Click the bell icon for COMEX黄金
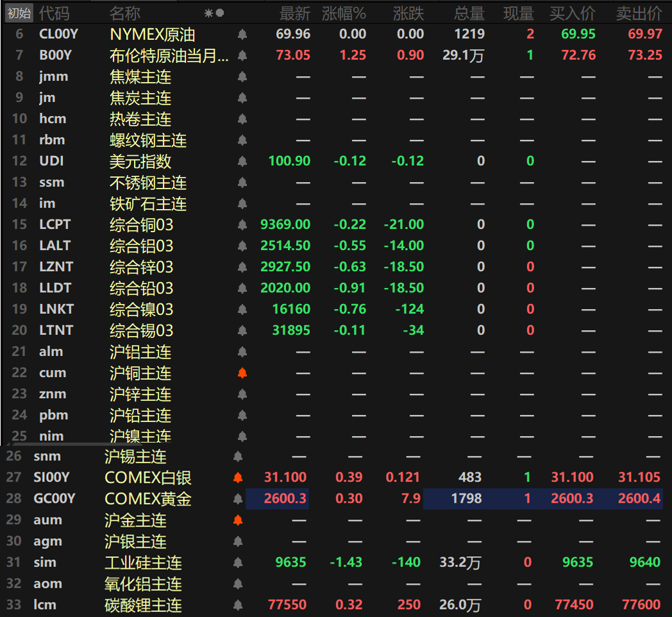672x617 pixels. click(238, 499)
